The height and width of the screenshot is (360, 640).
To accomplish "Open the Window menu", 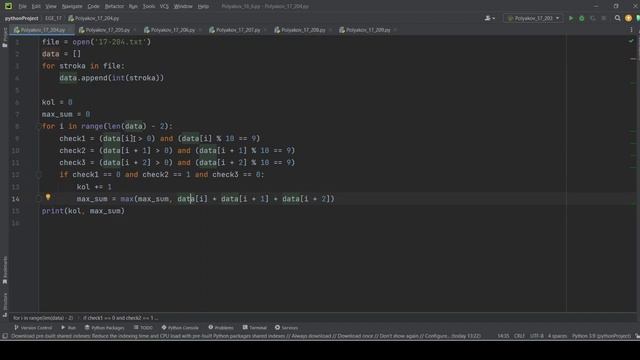I will point(183,7).
